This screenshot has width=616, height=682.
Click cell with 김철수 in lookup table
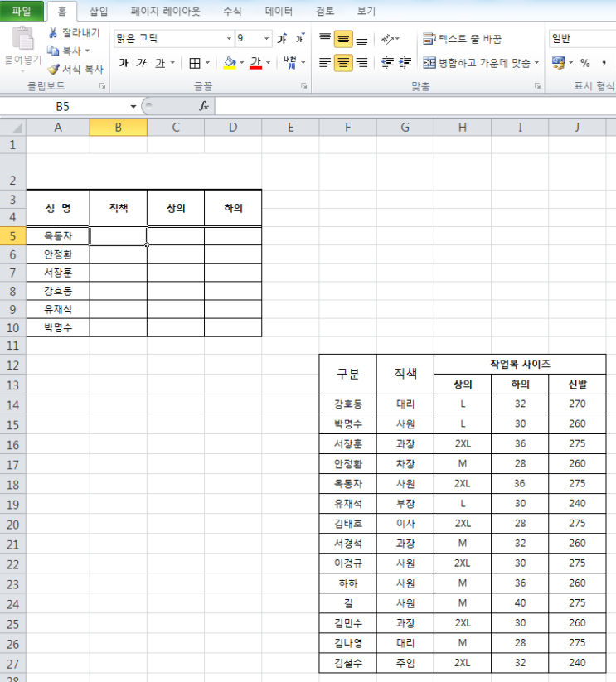point(348,663)
